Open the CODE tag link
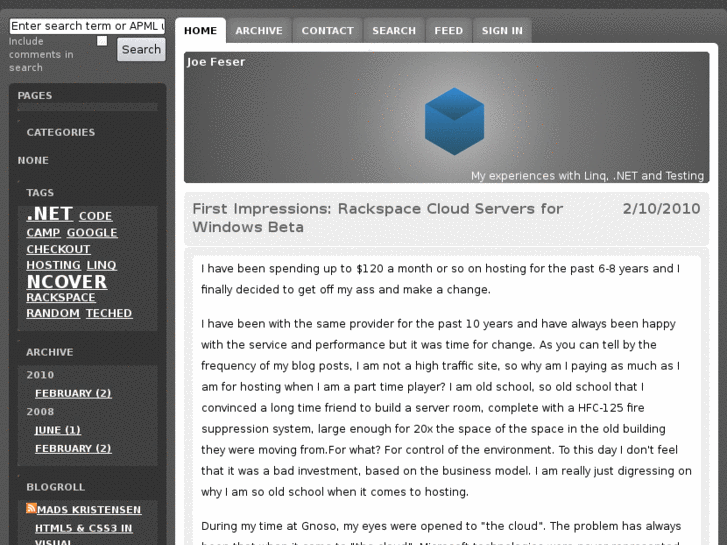727x545 pixels. click(x=96, y=216)
